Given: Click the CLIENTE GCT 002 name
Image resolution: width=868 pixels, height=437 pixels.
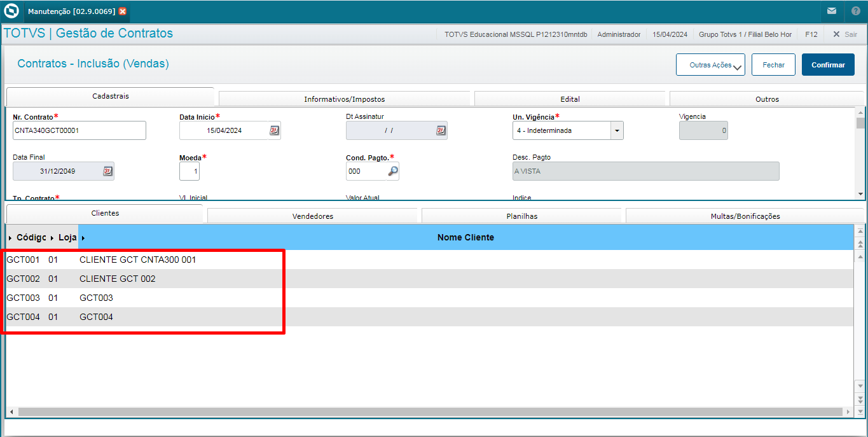Looking at the screenshot, I should (x=117, y=279).
